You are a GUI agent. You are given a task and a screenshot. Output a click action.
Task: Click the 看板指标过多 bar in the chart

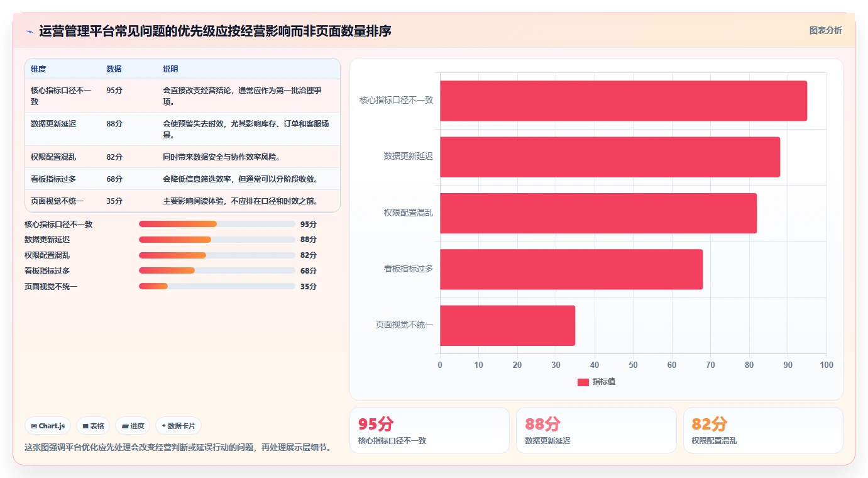click(x=571, y=269)
